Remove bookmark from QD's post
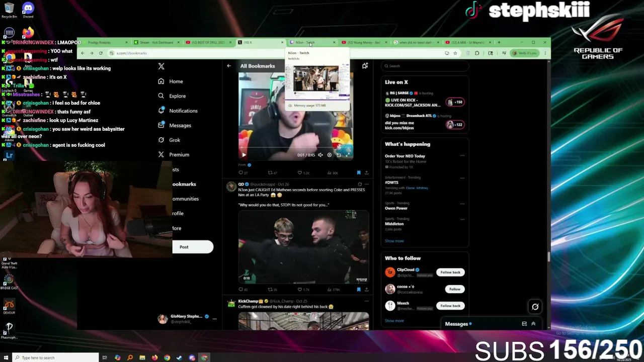 click(x=359, y=290)
